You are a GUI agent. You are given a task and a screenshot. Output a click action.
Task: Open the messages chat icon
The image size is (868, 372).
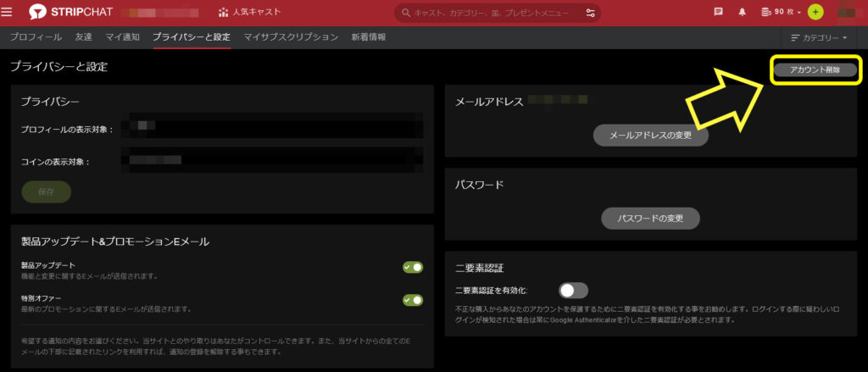tap(719, 12)
